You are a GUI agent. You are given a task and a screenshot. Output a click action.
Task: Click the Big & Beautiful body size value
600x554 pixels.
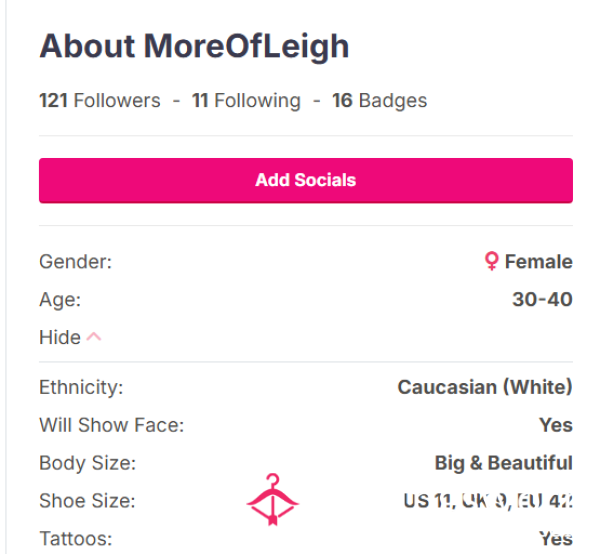[504, 463]
